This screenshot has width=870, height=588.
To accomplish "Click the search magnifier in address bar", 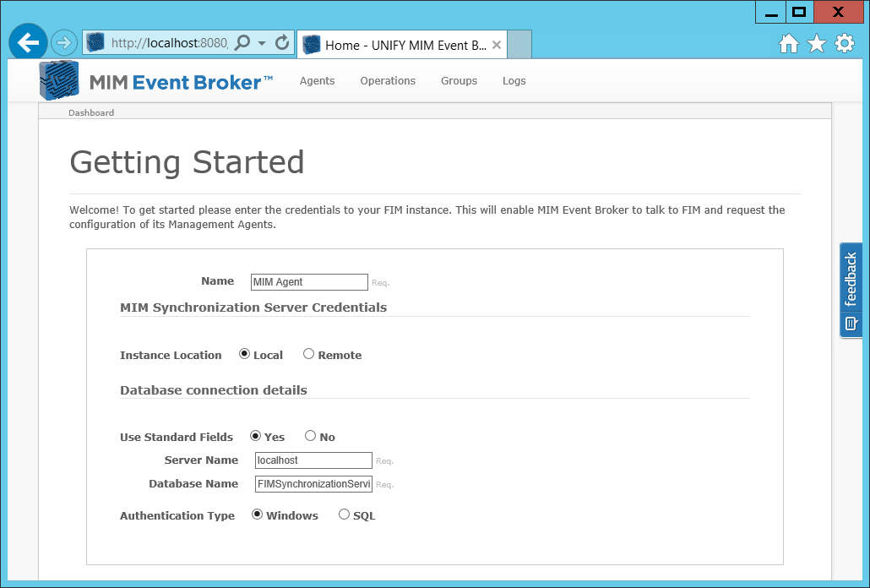I will click(242, 43).
